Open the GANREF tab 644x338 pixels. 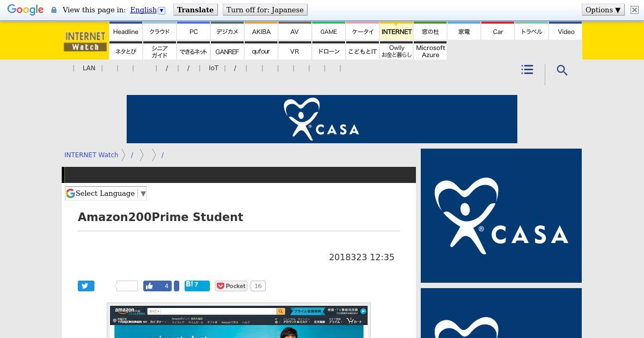(227, 51)
